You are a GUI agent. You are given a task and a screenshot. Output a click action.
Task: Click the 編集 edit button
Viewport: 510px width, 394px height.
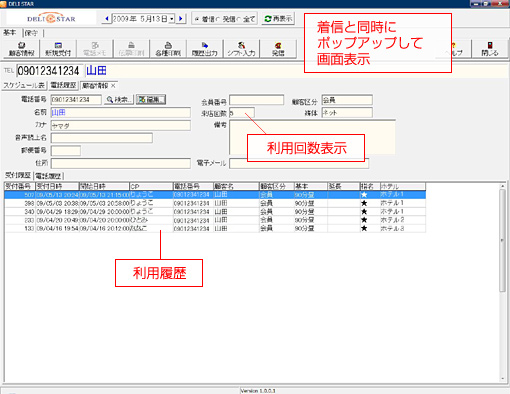tap(151, 100)
